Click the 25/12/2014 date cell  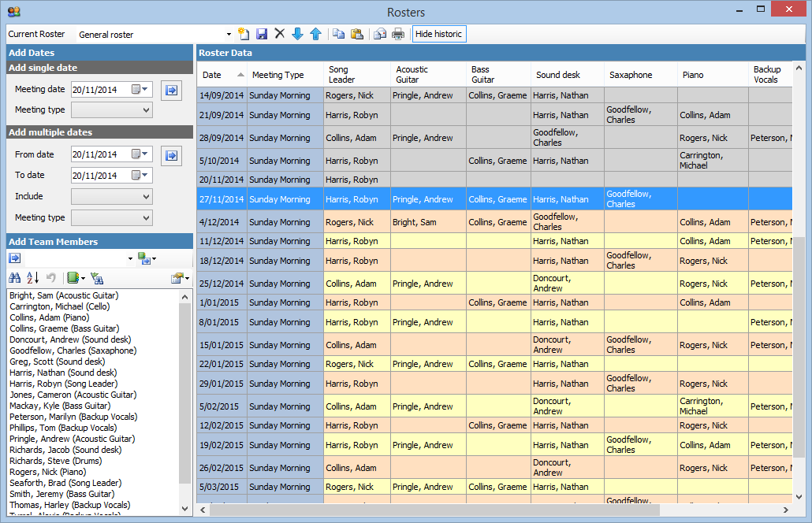[222, 284]
